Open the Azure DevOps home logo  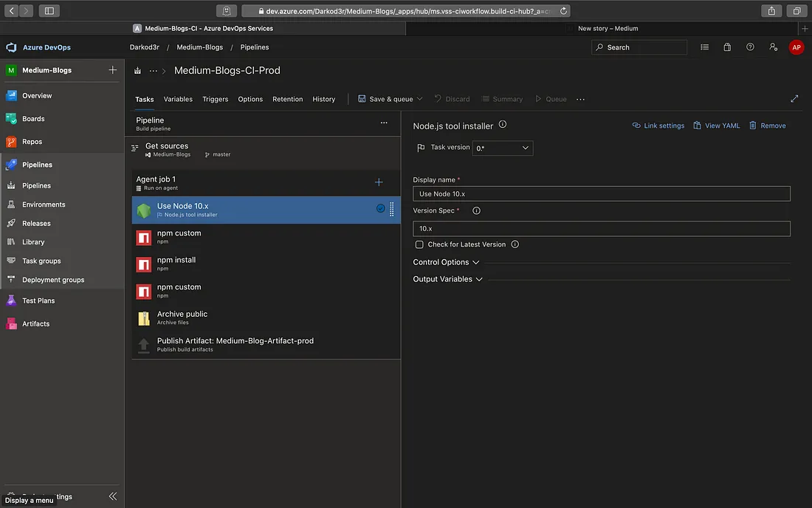(11, 47)
